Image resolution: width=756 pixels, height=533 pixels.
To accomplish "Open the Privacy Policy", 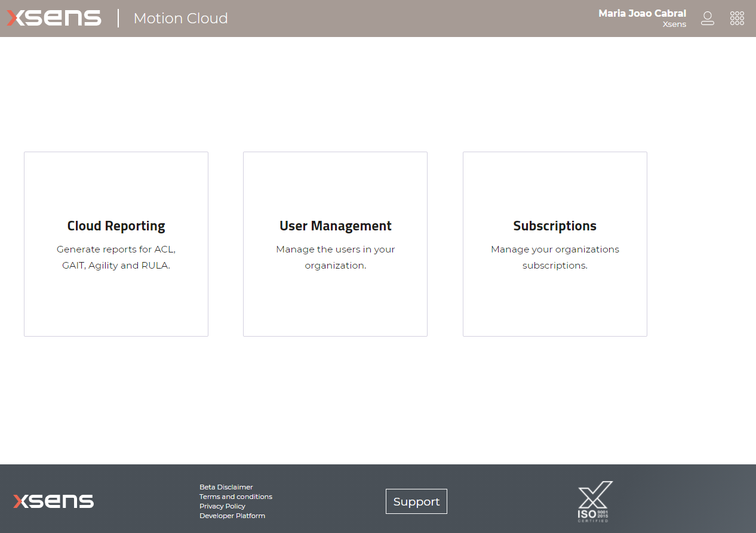I will [x=222, y=506].
